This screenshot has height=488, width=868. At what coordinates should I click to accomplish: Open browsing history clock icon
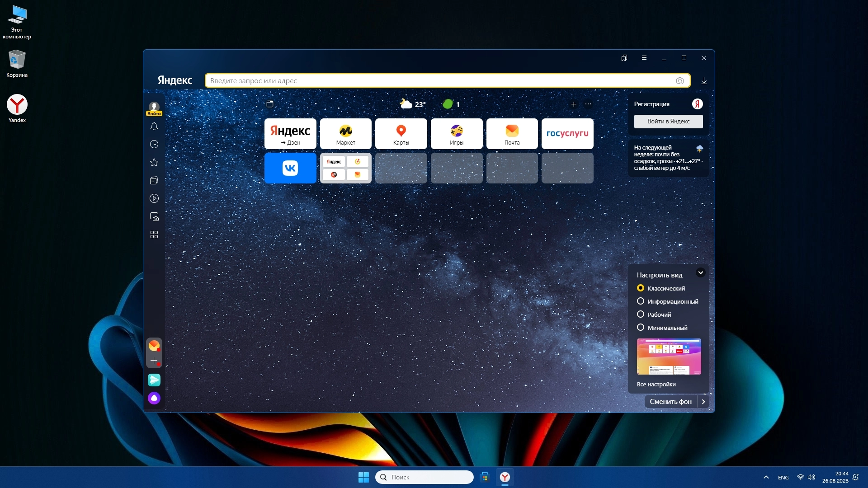154,144
